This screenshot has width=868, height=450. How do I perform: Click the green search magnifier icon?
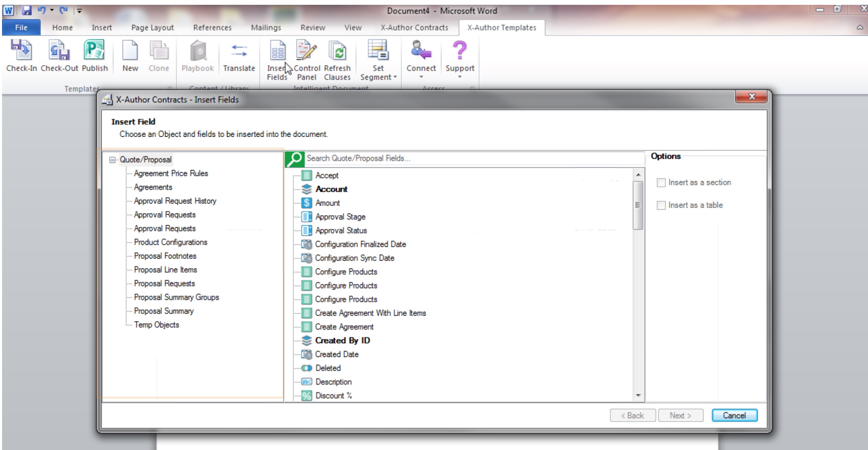[x=294, y=159]
